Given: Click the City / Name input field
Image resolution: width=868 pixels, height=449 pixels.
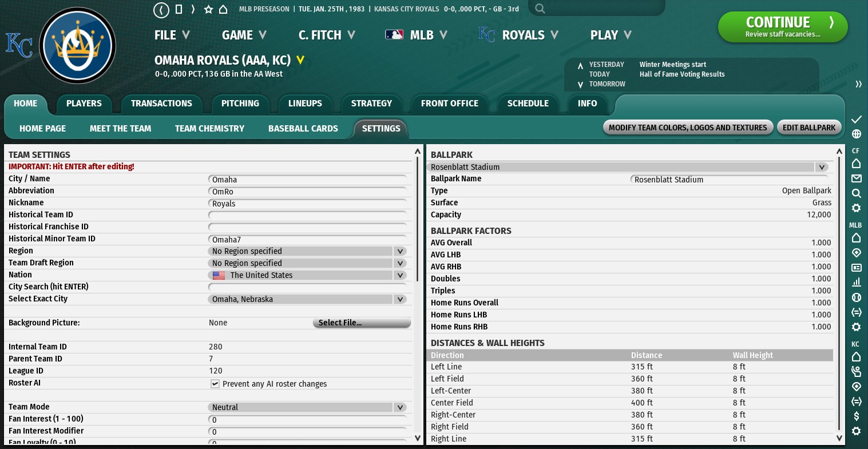Looking at the screenshot, I should pos(308,179).
